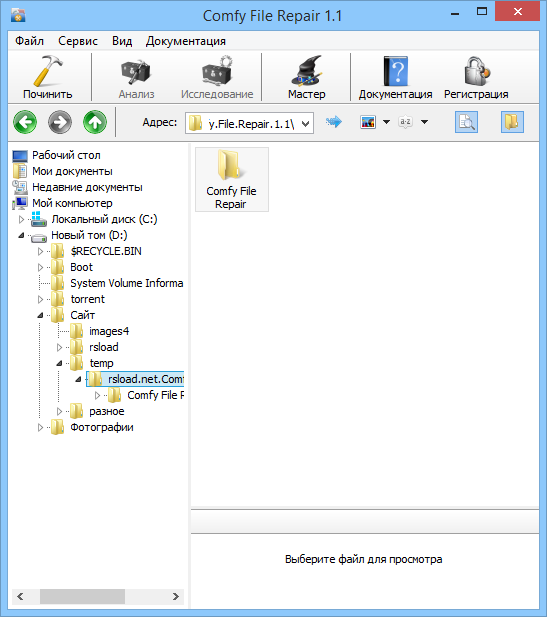Select the Новый том (D:) drive label
547x617 pixels.
[89, 235]
